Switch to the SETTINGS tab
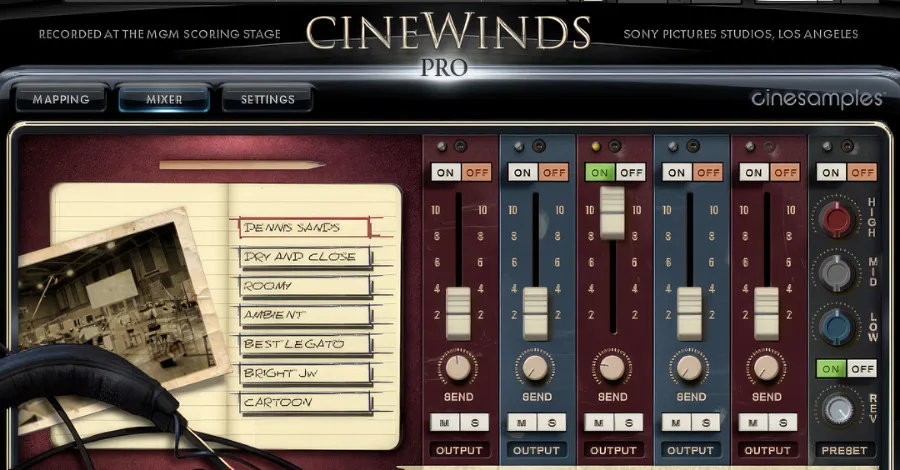Viewport: 900px width, 470px height. 267,99
